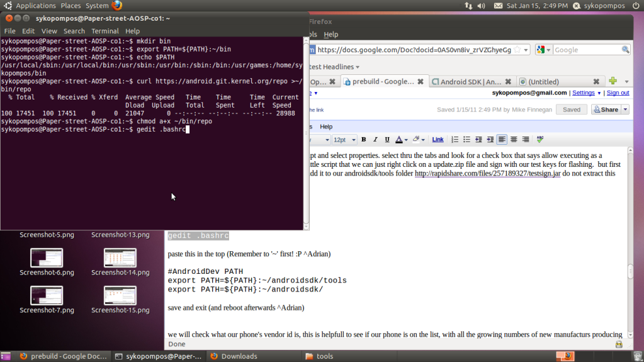The height and width of the screenshot is (362, 644).
Task: Open the Firefox Help menu
Action: click(x=331, y=35)
